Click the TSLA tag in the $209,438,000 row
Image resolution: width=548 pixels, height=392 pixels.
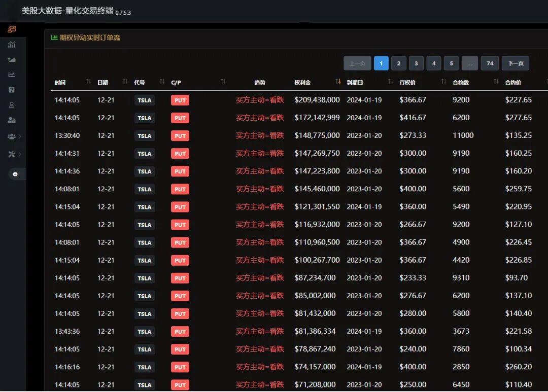144,100
